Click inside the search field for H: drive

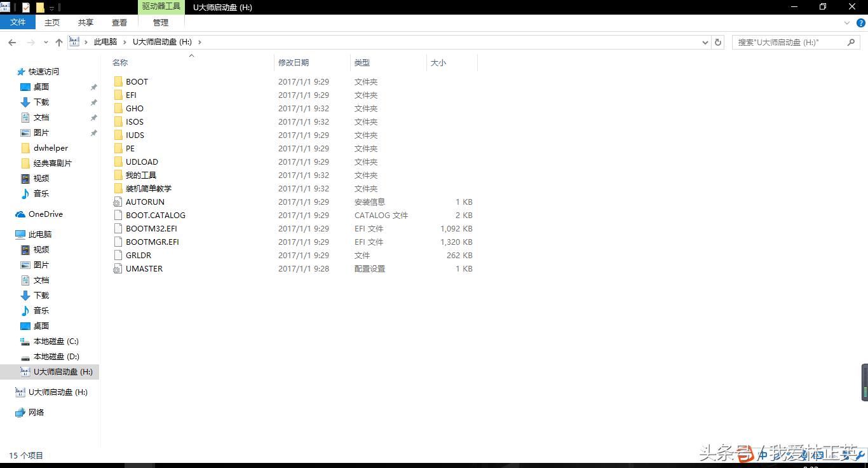coord(788,42)
